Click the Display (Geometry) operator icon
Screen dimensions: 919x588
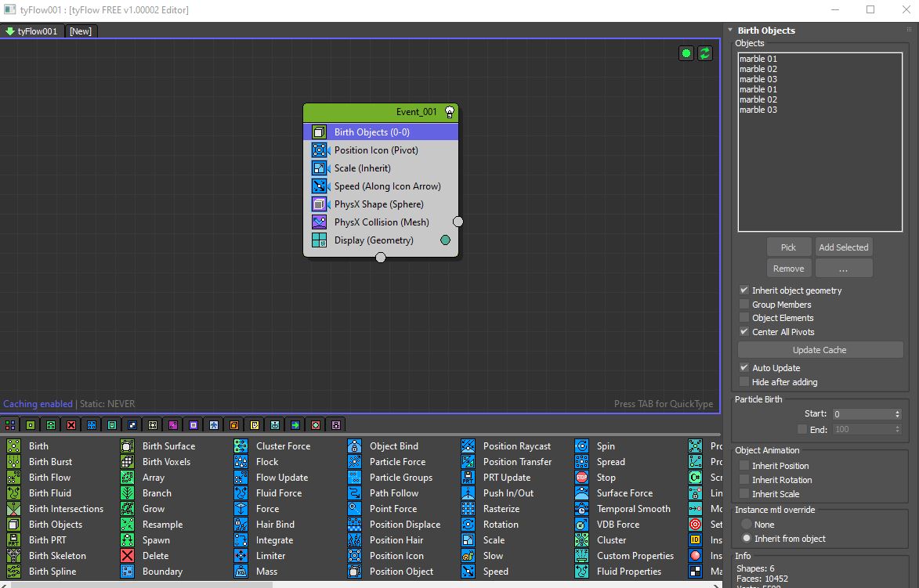319,240
